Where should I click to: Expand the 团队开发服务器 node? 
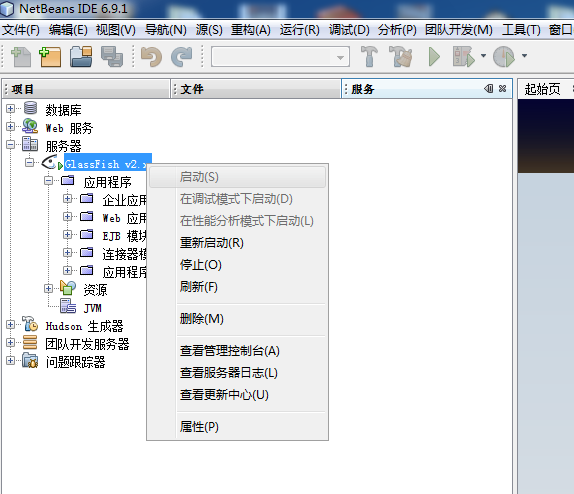tap(11, 342)
